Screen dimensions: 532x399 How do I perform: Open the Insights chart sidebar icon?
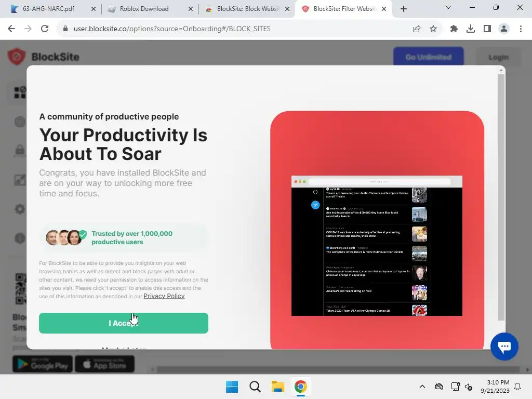click(x=20, y=179)
